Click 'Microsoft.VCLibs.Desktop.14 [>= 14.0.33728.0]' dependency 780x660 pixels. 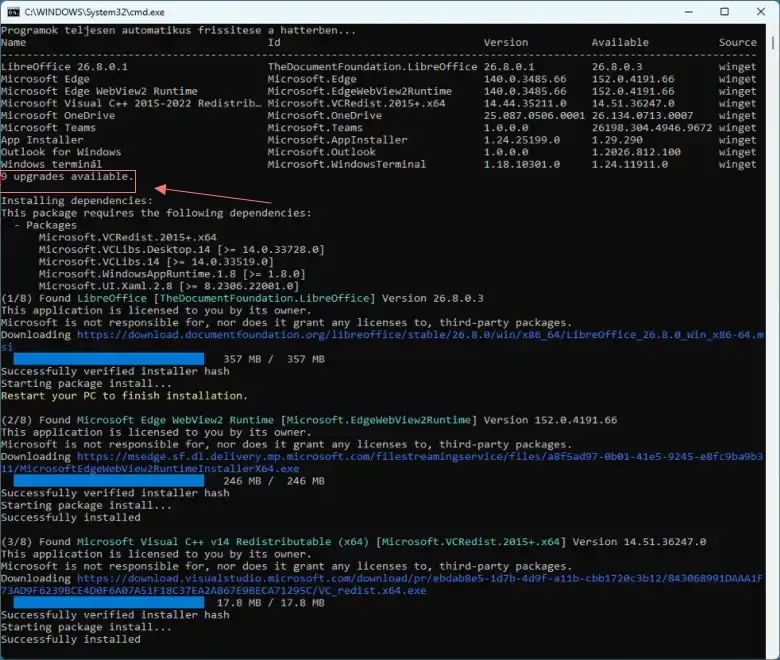coord(182,250)
